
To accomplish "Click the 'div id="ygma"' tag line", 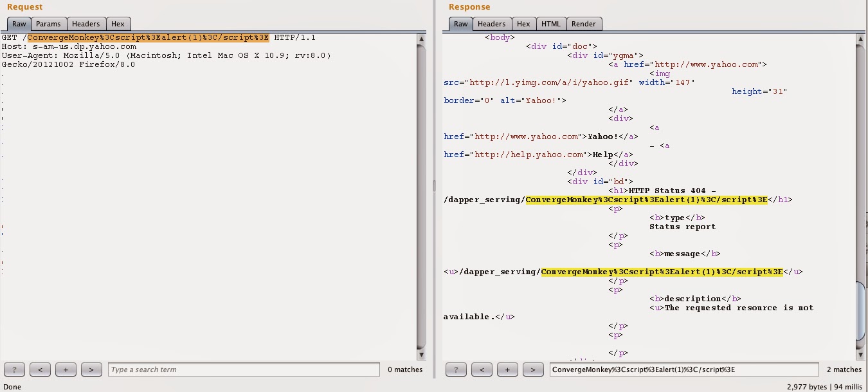I will tap(605, 55).
